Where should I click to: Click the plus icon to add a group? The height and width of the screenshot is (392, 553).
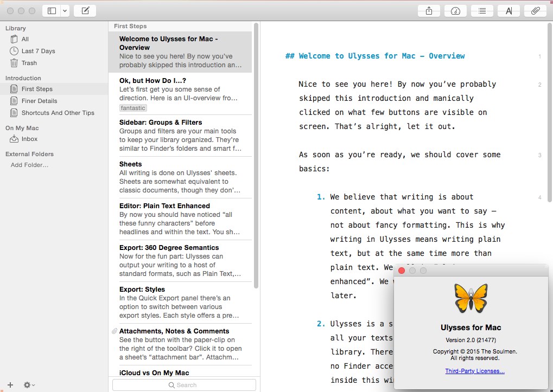point(10,385)
